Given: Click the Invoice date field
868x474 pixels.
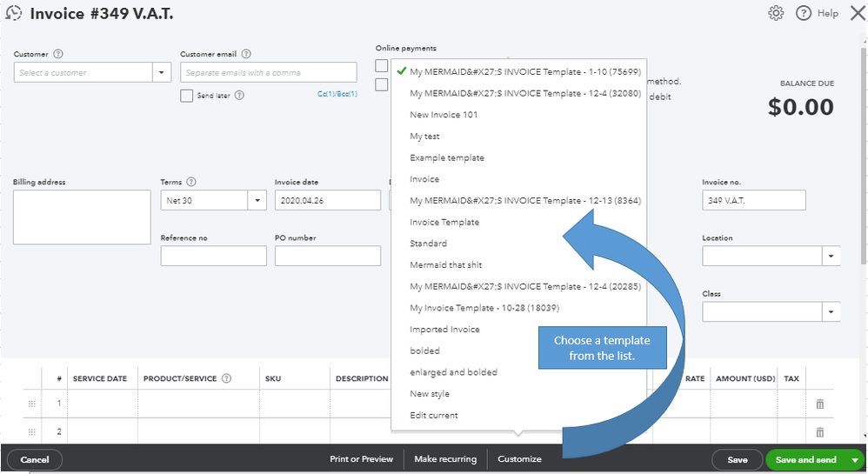Looking at the screenshot, I should pos(327,200).
